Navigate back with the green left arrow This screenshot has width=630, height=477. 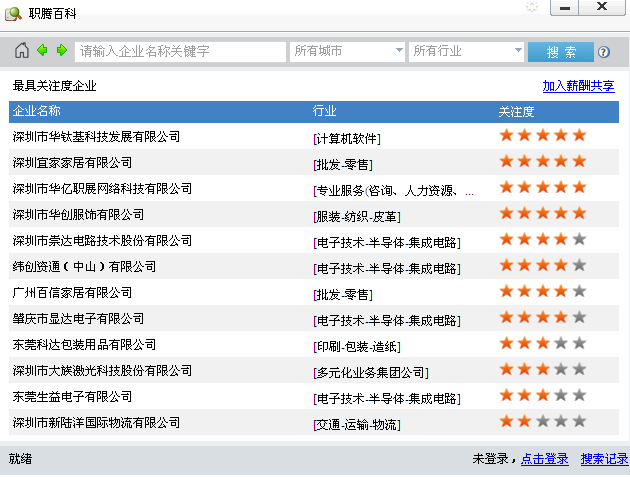42,50
